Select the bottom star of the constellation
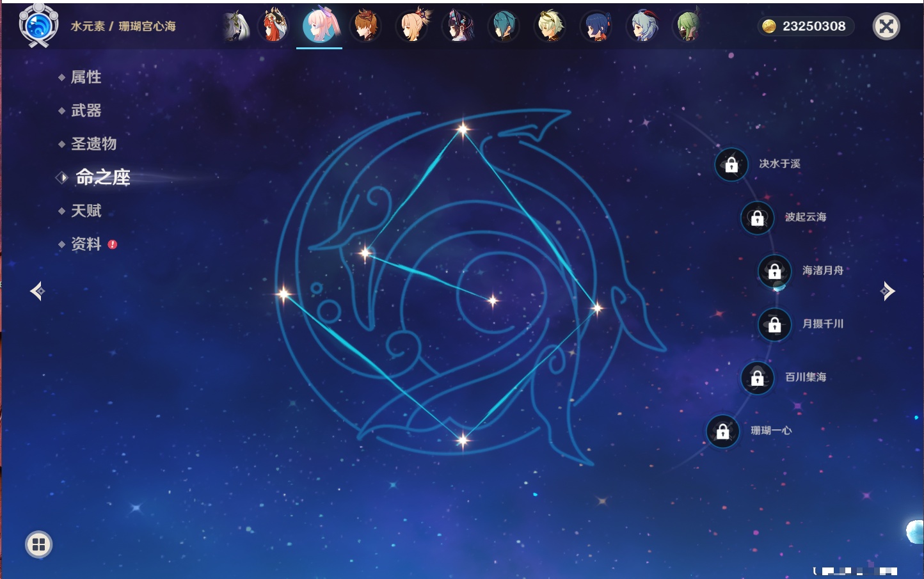This screenshot has height=579, width=924. point(463,440)
